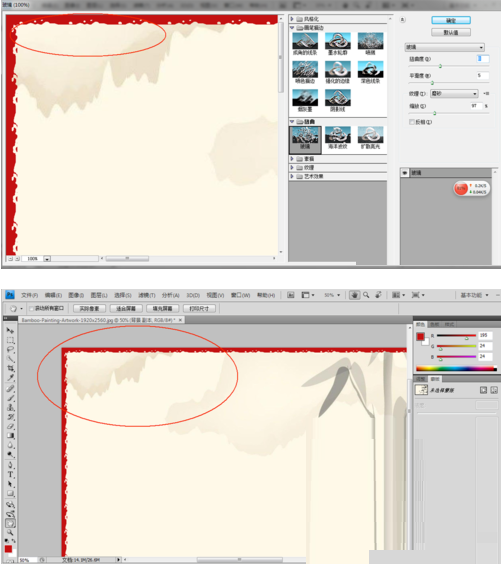Screen dimensions: 501x564
Task: Switch to the 样式 styles tab
Action: 449,324
